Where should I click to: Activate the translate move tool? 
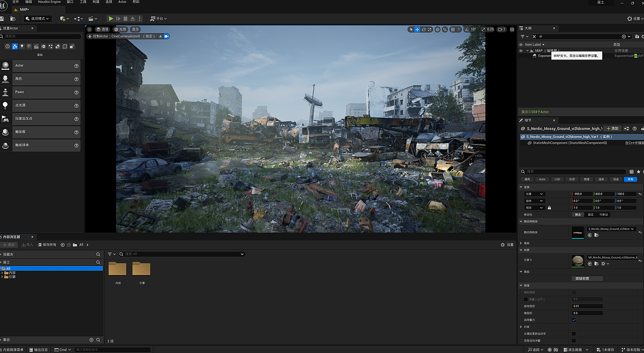[x=417, y=29]
